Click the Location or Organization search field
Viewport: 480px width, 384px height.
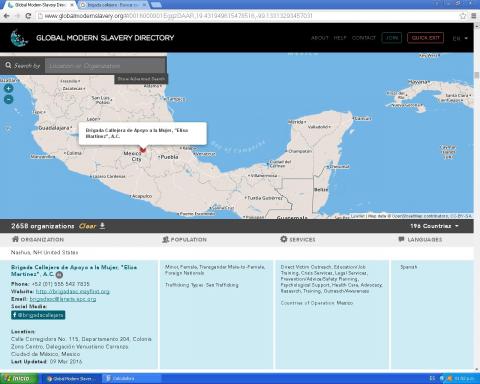coord(105,66)
